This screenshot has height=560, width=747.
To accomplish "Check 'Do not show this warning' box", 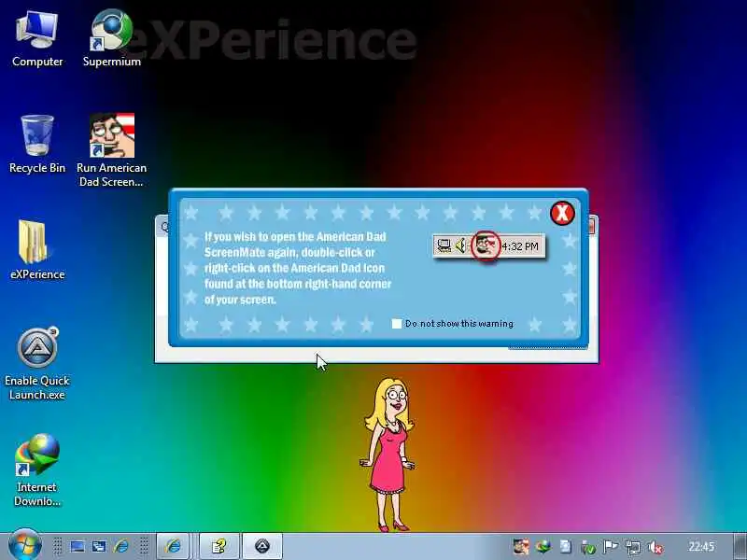I will pyautogui.click(x=396, y=324).
